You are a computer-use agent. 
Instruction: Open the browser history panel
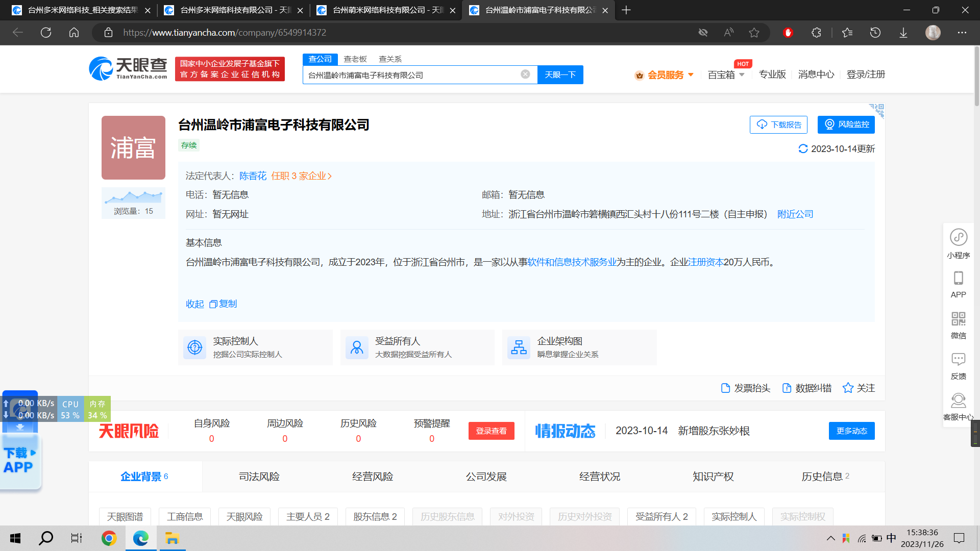coord(875,33)
